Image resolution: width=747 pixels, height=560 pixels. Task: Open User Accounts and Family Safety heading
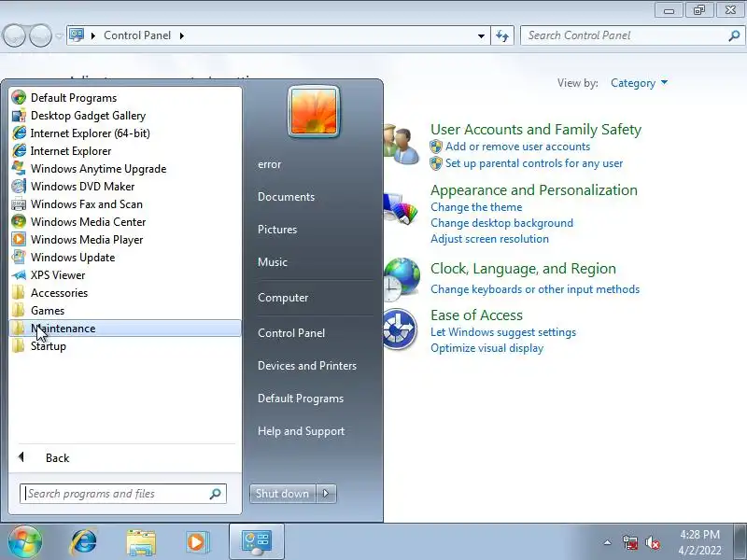click(536, 130)
